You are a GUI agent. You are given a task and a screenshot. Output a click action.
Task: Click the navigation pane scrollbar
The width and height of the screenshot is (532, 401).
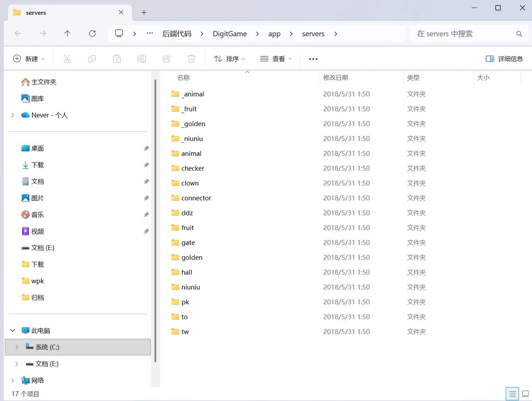[155, 221]
